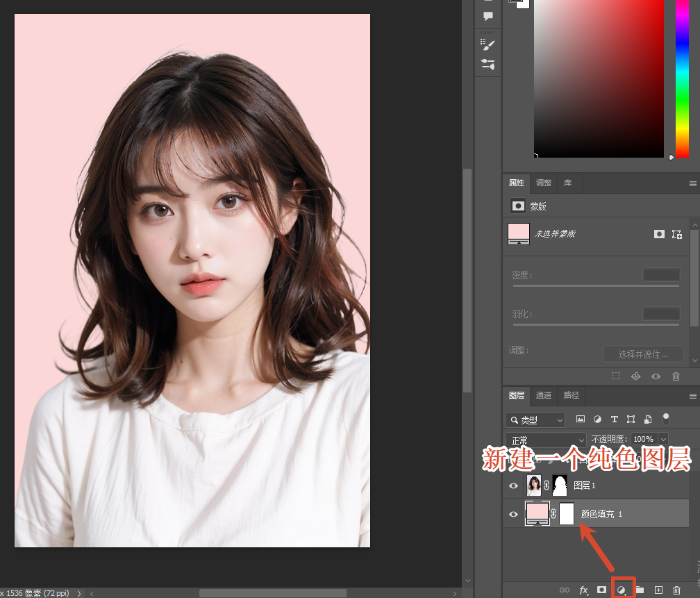Hide the 图层 1 layer

tap(513, 485)
